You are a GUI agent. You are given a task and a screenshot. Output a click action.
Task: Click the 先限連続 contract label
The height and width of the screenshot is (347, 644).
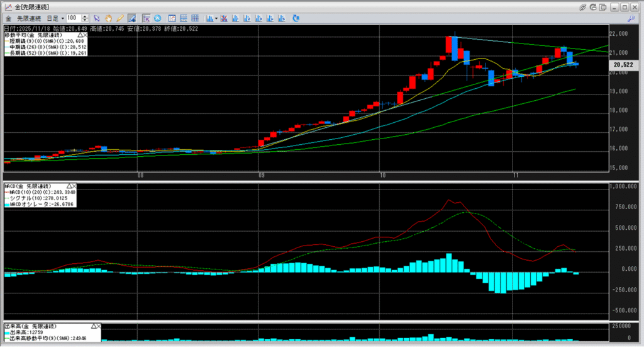coord(29,18)
